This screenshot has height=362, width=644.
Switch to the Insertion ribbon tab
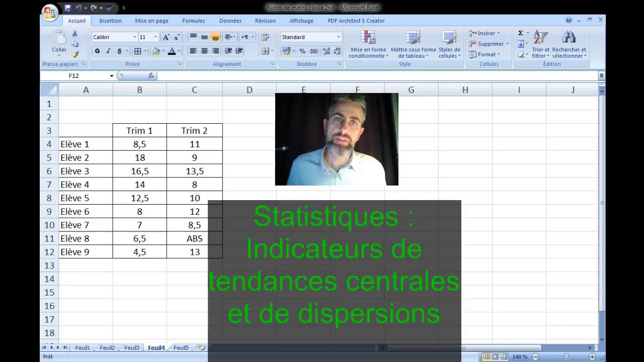tap(110, 21)
